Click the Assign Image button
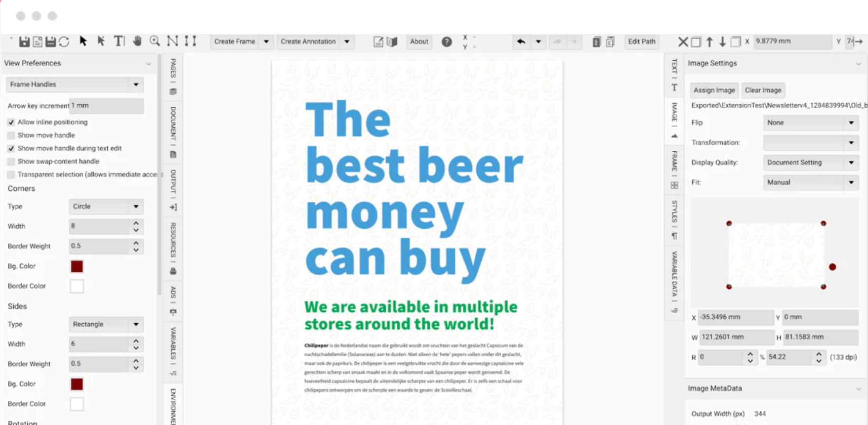868x425 pixels. click(x=714, y=90)
